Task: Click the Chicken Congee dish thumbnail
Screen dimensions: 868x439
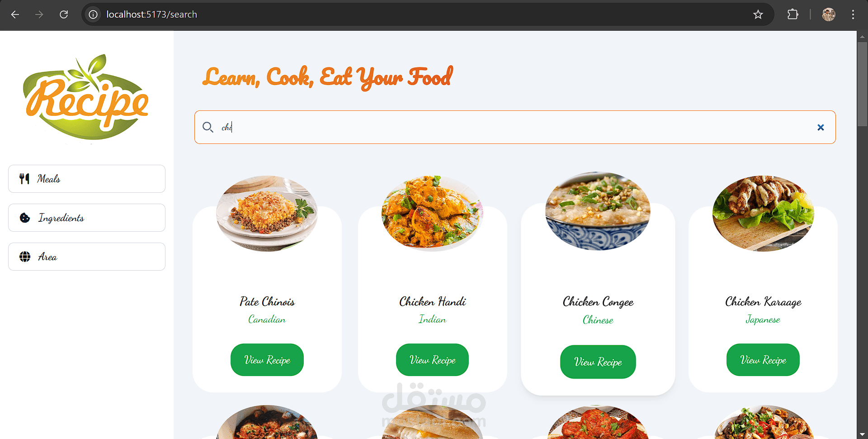Action: (598, 211)
